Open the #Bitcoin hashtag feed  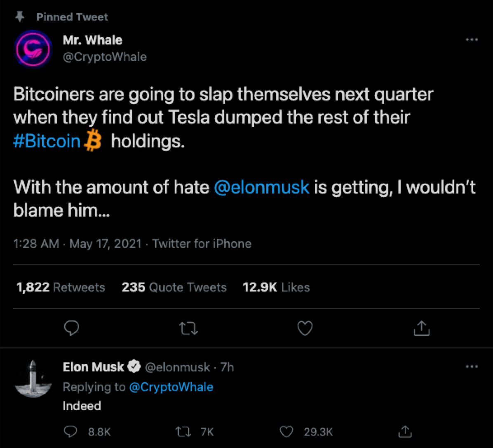click(x=47, y=141)
